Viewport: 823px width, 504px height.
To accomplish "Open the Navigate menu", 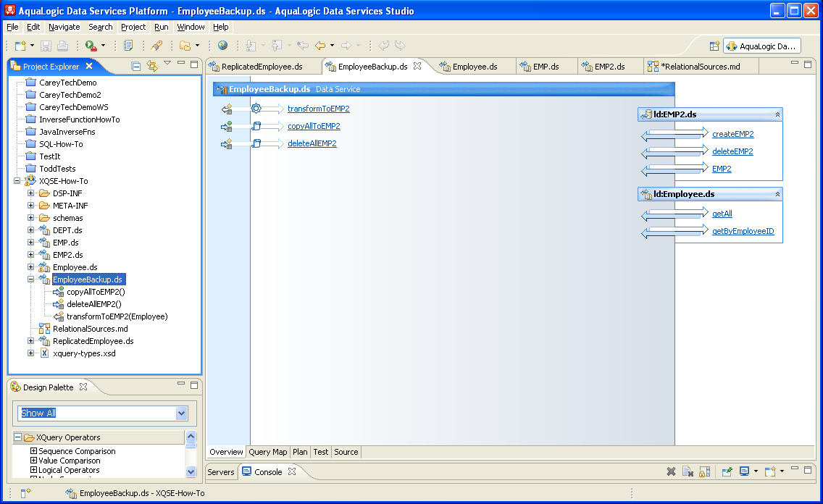I will (x=64, y=27).
